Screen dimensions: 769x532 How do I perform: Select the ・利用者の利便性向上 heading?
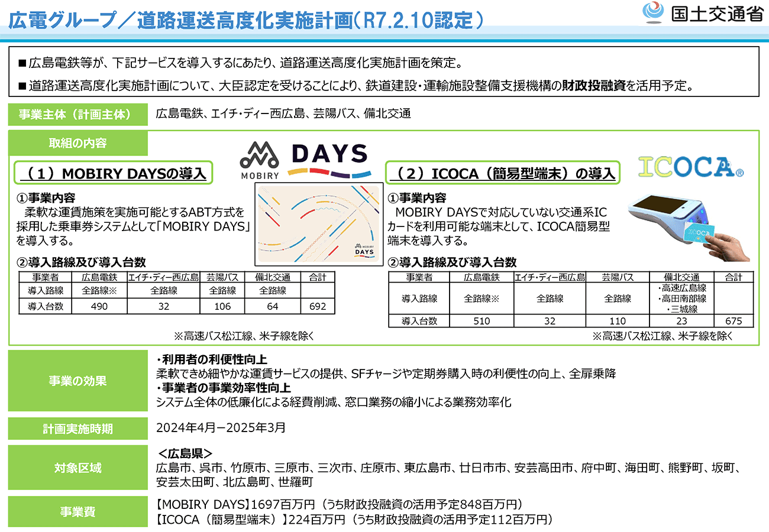click(212, 359)
